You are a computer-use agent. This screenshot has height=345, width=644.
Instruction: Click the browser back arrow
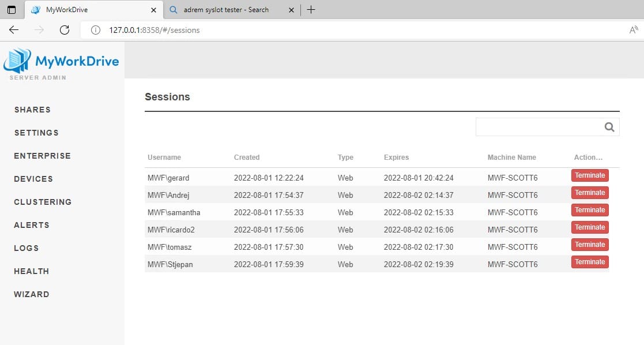(14, 30)
